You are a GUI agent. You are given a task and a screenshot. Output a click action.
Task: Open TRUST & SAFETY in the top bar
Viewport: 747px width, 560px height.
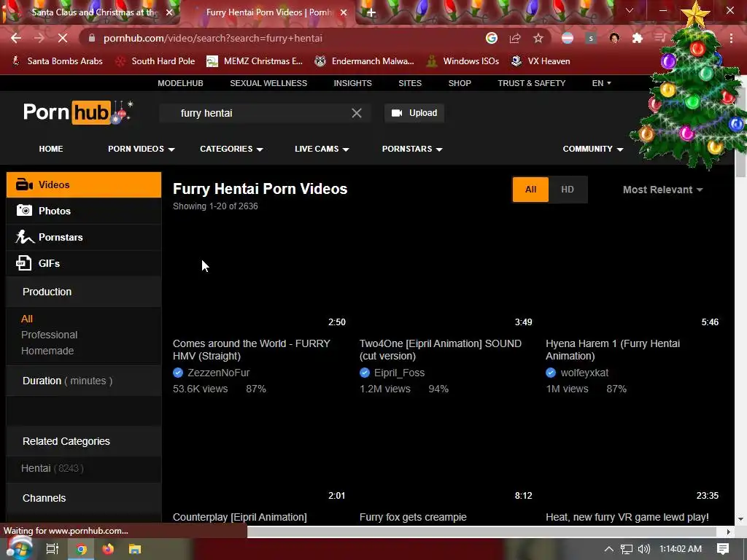click(532, 83)
